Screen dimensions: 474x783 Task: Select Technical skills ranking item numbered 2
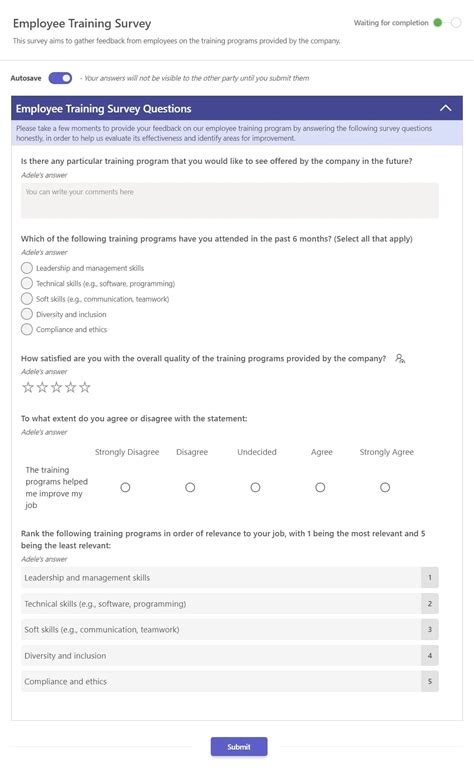coord(230,604)
